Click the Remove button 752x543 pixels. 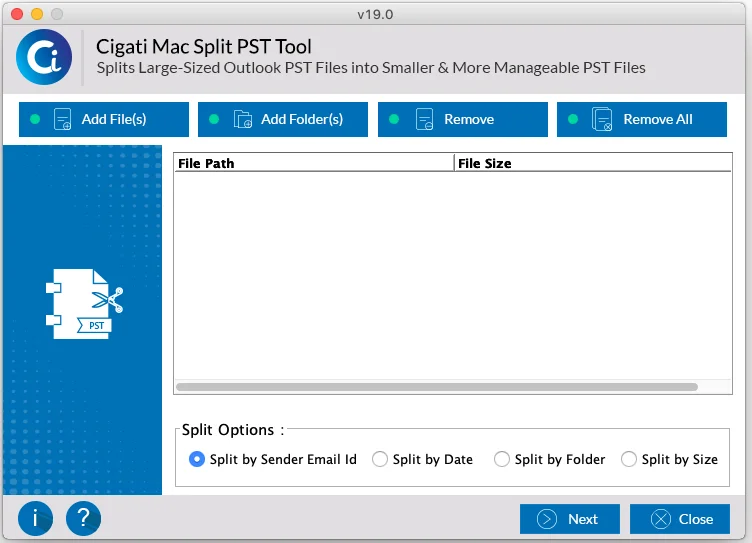[x=463, y=119]
